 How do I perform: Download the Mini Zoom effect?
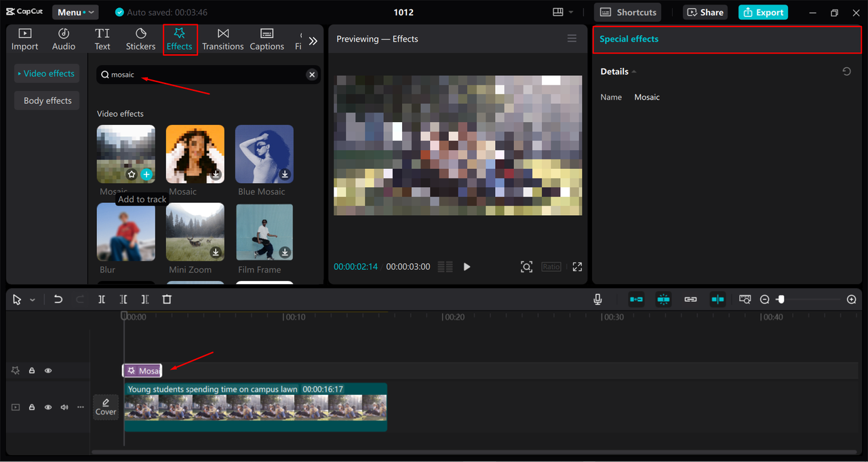pos(216,252)
